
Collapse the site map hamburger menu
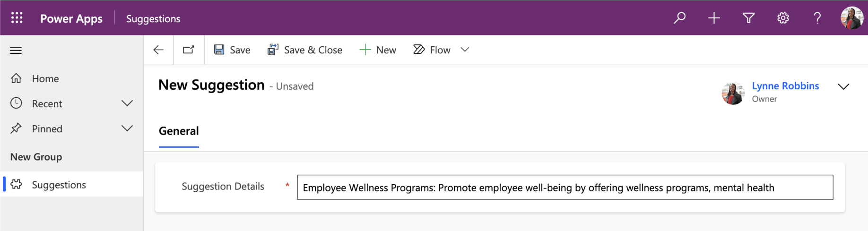(x=16, y=50)
